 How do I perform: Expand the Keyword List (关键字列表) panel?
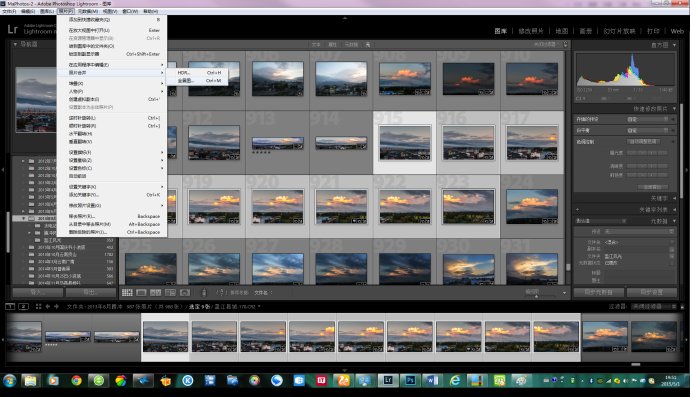(675, 210)
